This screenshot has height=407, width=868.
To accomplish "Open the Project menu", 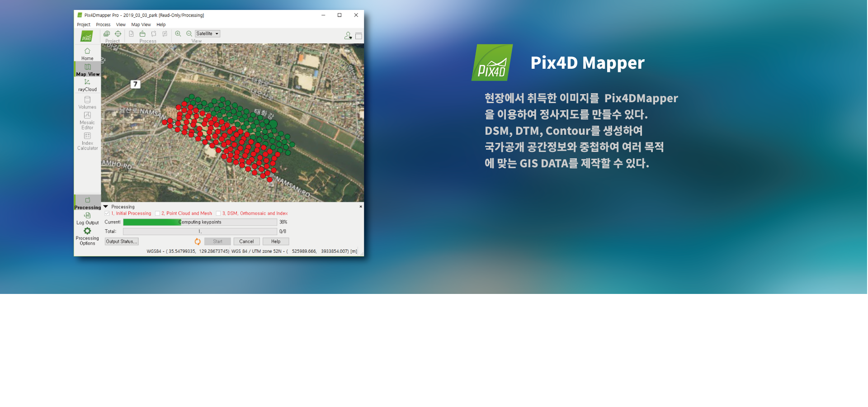I will click(84, 25).
